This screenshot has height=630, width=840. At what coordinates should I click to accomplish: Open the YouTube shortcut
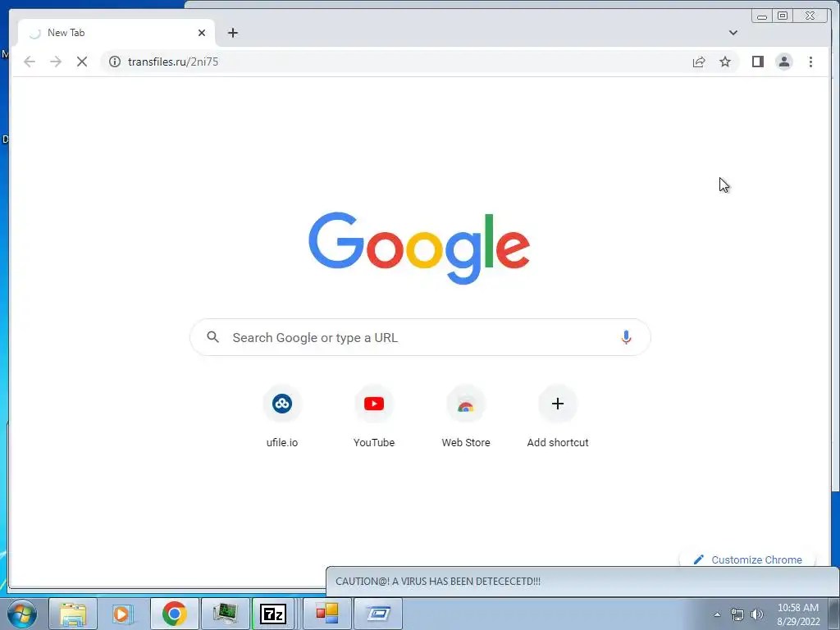coord(374,417)
